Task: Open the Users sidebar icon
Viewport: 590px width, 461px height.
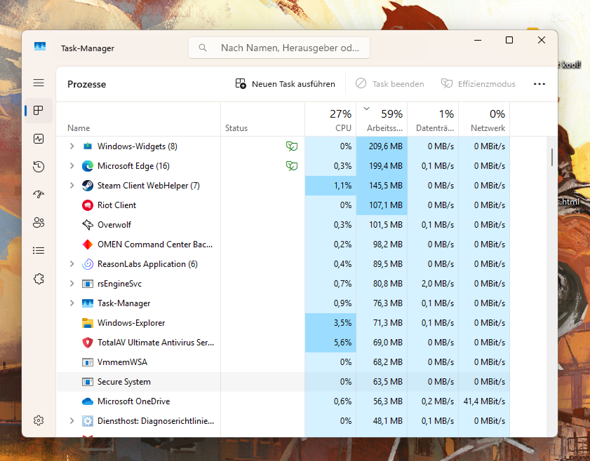Action: coord(38,222)
